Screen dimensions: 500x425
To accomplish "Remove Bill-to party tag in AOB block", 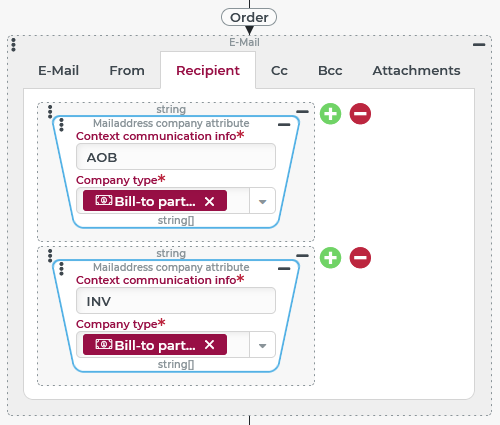I will coord(209,201).
